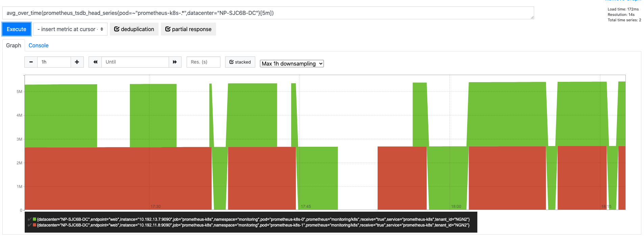Click the 1M y-axis label

point(19,187)
